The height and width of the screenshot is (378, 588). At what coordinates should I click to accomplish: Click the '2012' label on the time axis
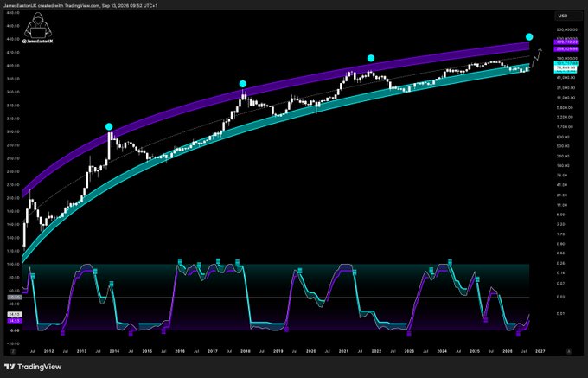pyautogui.click(x=49, y=351)
